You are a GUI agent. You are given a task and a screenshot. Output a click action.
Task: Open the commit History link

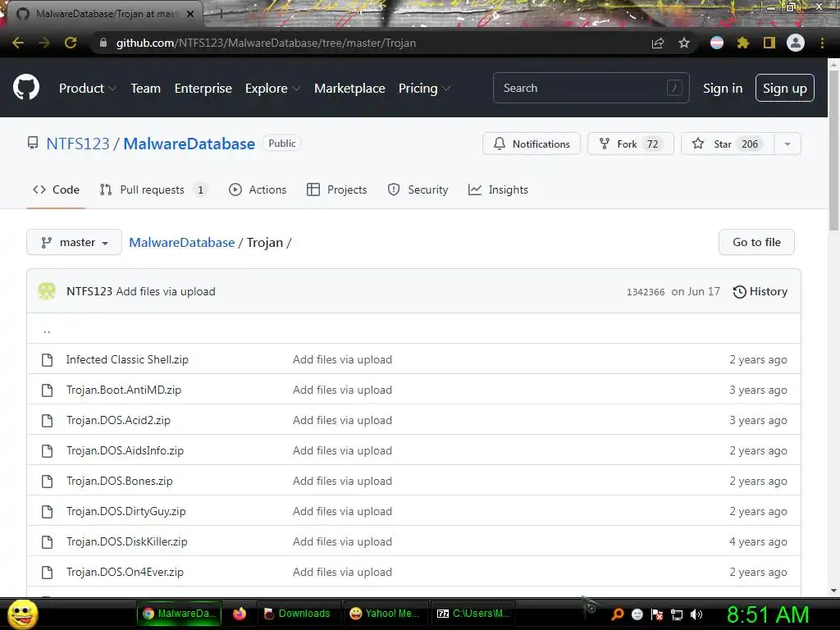pyautogui.click(x=760, y=291)
